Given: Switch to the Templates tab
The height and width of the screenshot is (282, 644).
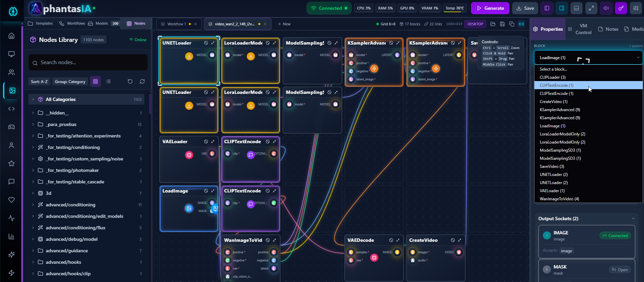Looking at the screenshot, I should [40, 23].
